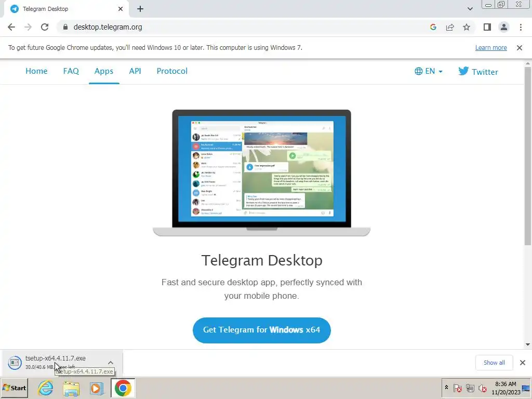The image size is (532, 399).
Task: Click the scrollbar down arrow
Action: click(528, 345)
